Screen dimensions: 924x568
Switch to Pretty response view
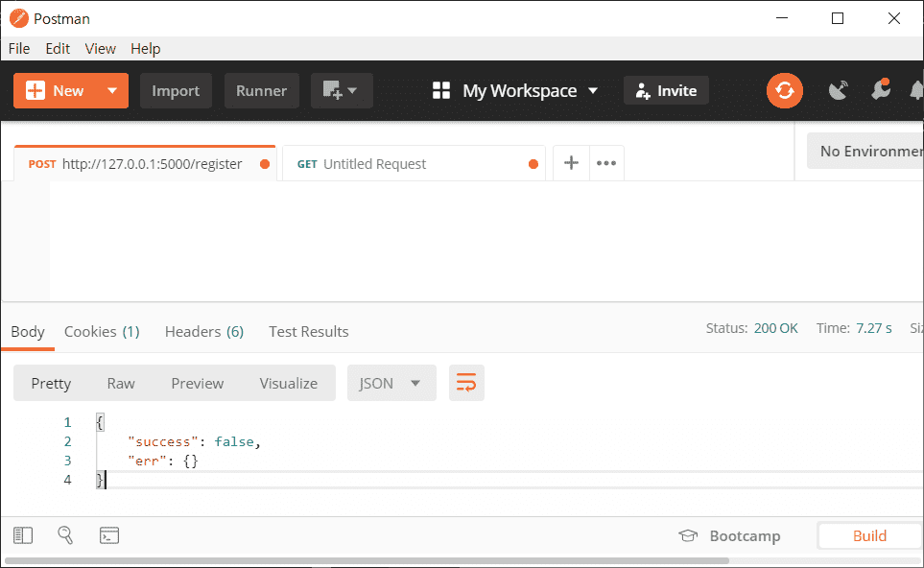pyautogui.click(x=51, y=383)
